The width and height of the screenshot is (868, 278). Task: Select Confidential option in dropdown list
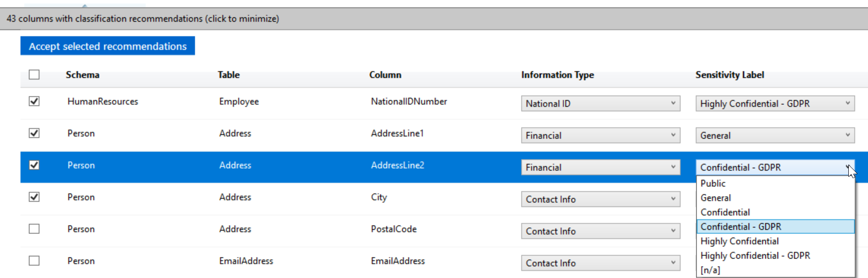point(775,212)
